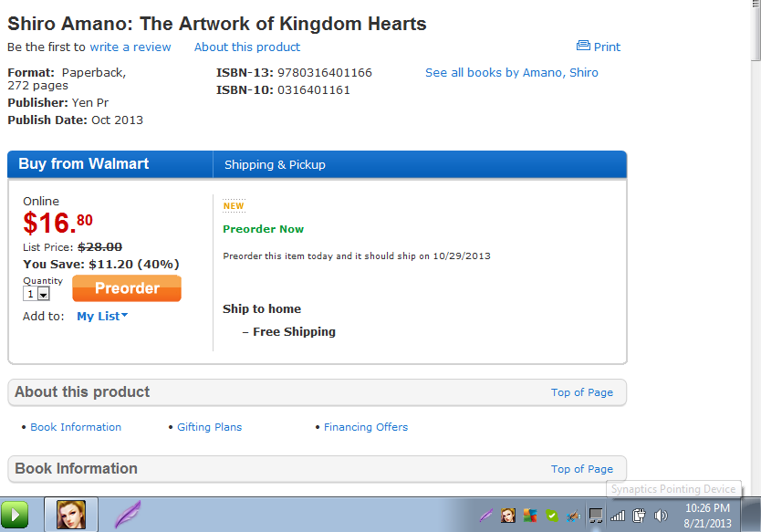Open the Financing Offers link

[x=365, y=427]
